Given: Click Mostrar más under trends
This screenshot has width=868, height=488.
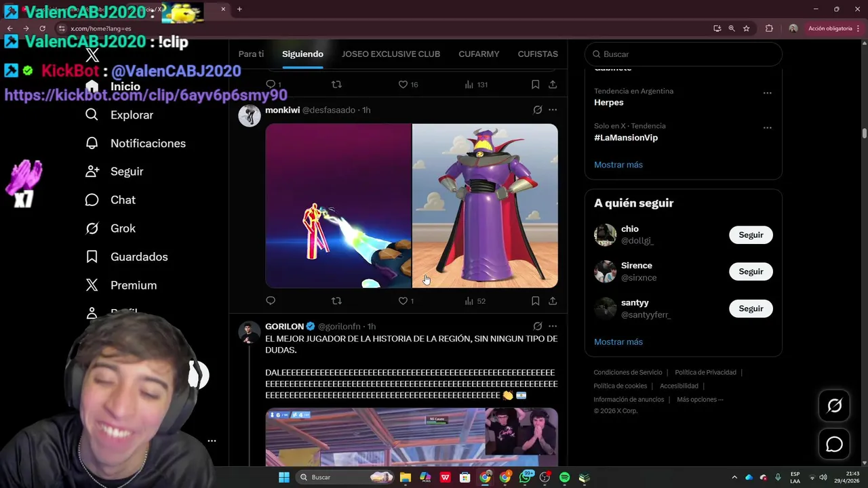Looking at the screenshot, I should point(618,165).
